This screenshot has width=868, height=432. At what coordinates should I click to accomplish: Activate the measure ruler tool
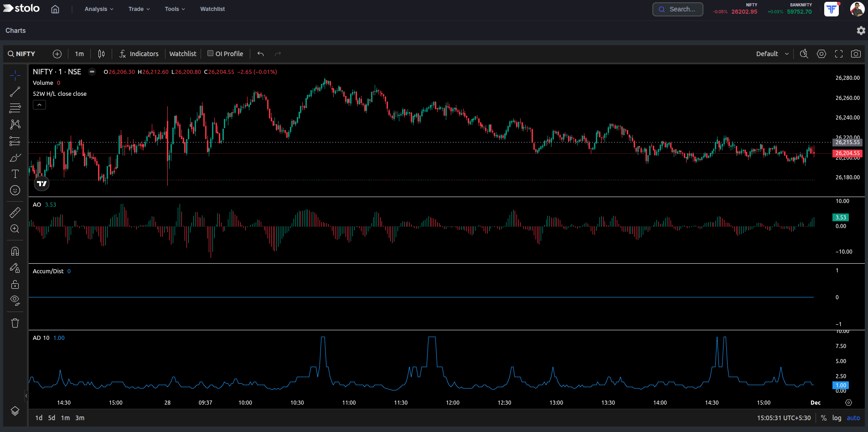pos(15,213)
